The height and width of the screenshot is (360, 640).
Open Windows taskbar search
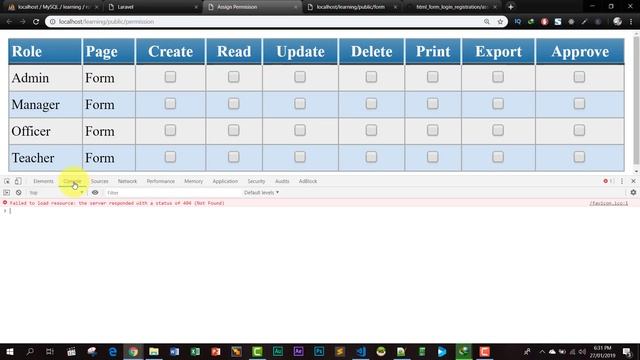pos(30,351)
